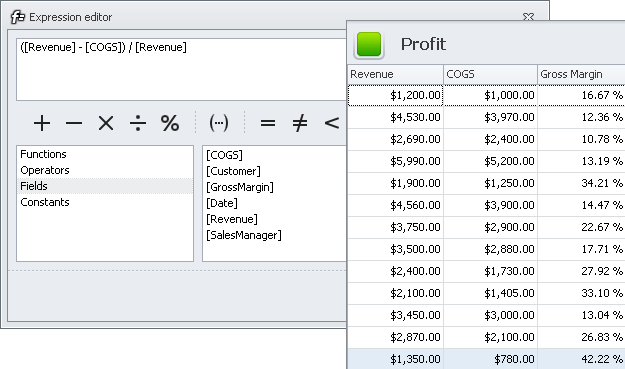Image resolution: width=625 pixels, height=369 pixels.
Task: Click the green Profit icon
Action: 369,45
